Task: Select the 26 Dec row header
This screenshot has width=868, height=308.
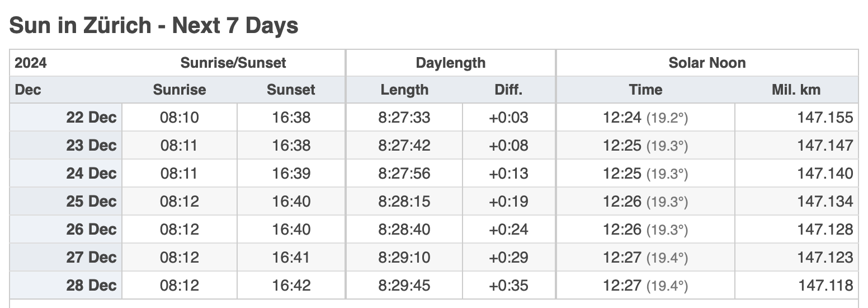Action: coord(66,230)
